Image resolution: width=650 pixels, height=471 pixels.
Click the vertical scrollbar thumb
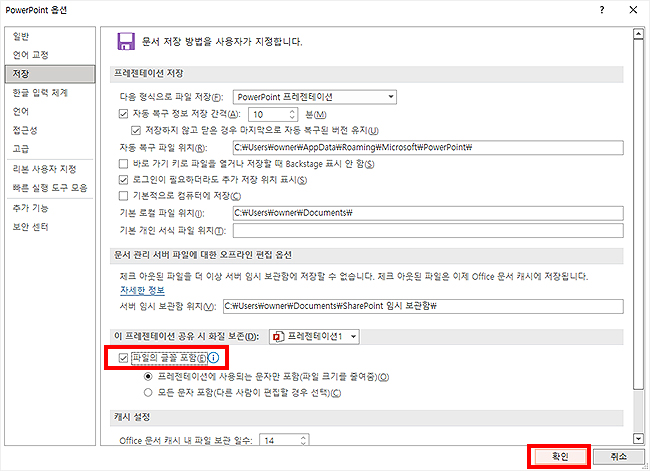(638, 214)
